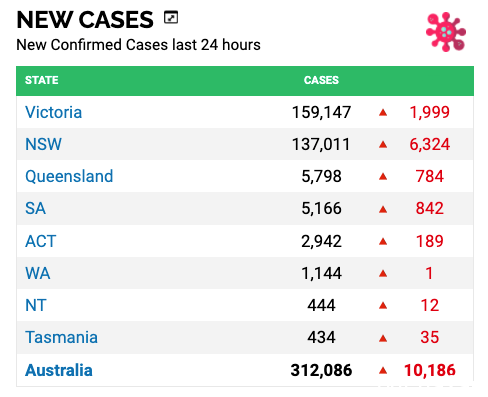Image resolution: width=488 pixels, height=397 pixels.
Task: Click the red arrow in Victoria row
Action: pos(383,113)
